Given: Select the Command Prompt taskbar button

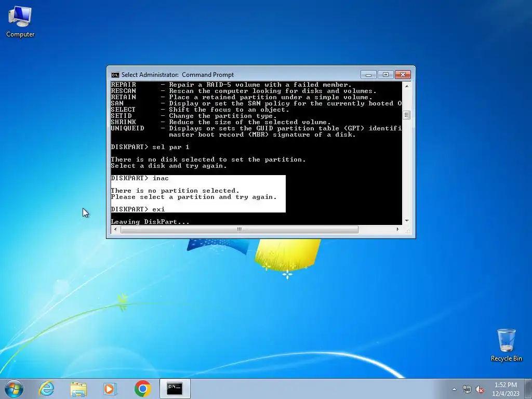Looking at the screenshot, I should click(x=175, y=389).
